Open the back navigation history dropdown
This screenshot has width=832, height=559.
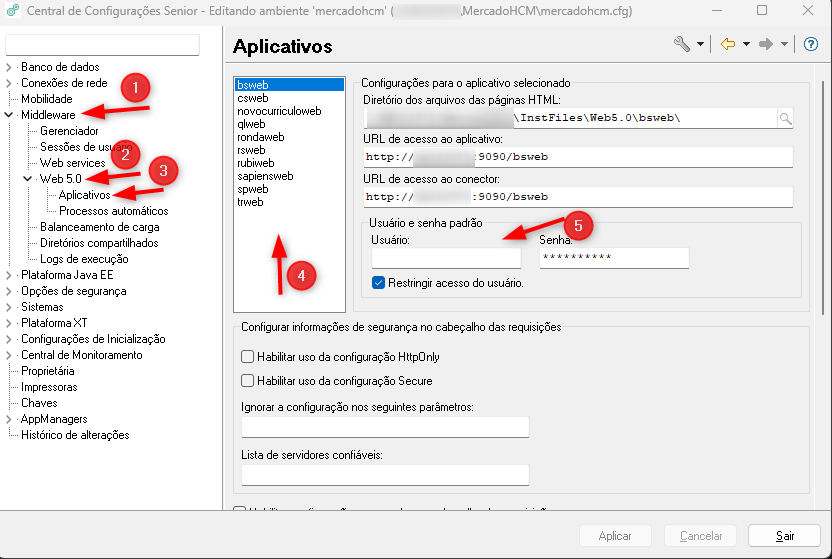(x=746, y=45)
